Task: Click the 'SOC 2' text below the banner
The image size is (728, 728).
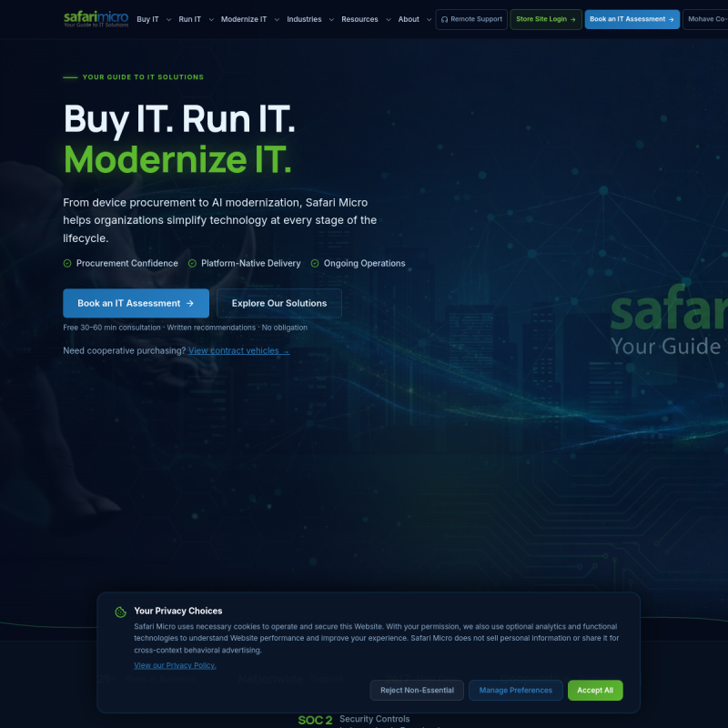Action: (315, 720)
